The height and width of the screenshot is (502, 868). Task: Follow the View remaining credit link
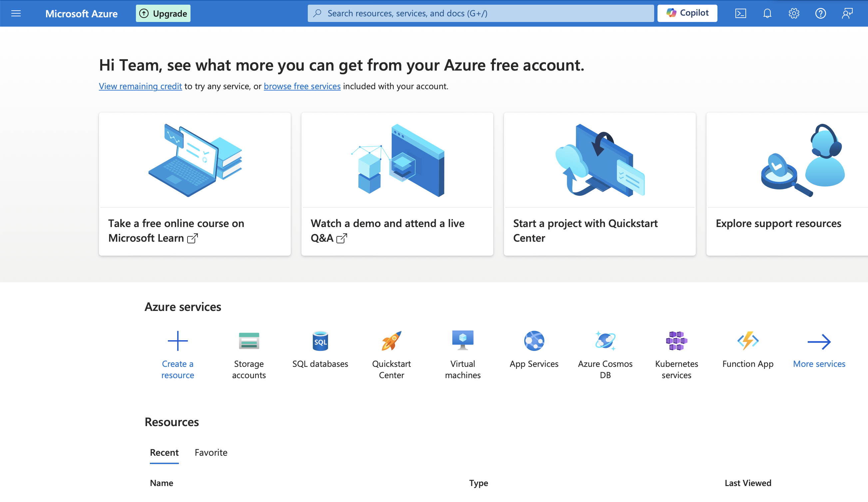click(x=140, y=86)
